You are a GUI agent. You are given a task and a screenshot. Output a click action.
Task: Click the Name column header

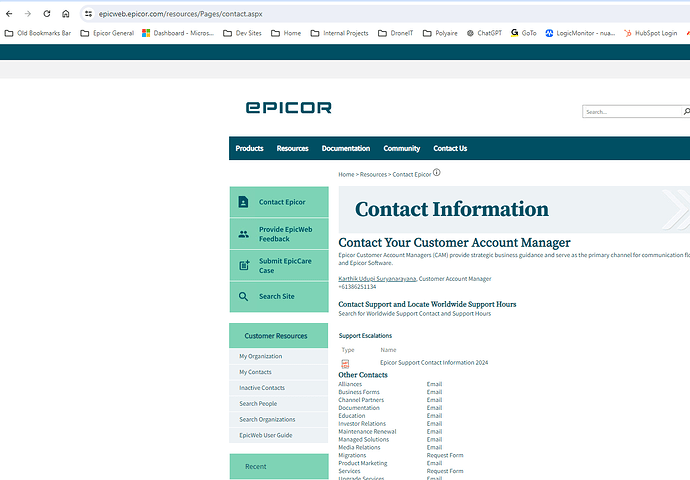click(x=388, y=350)
